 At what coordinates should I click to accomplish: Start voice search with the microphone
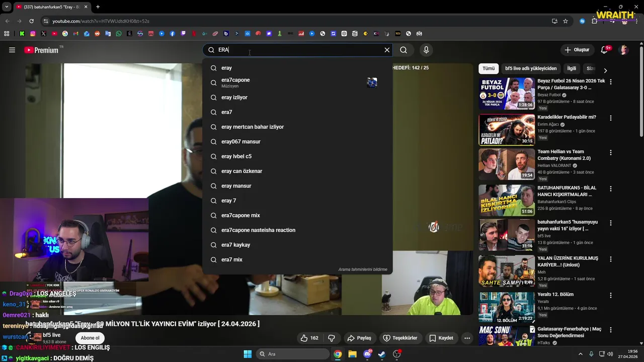coord(426,50)
